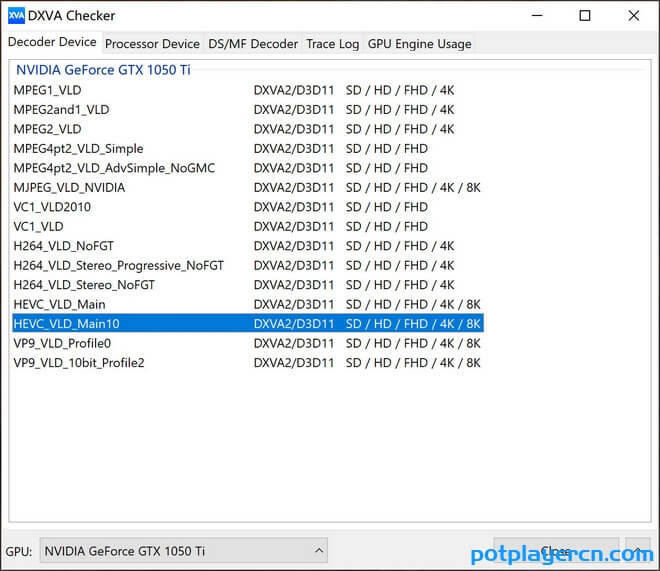
Task: Click the DXVA Checker app icon
Action: coord(16,16)
